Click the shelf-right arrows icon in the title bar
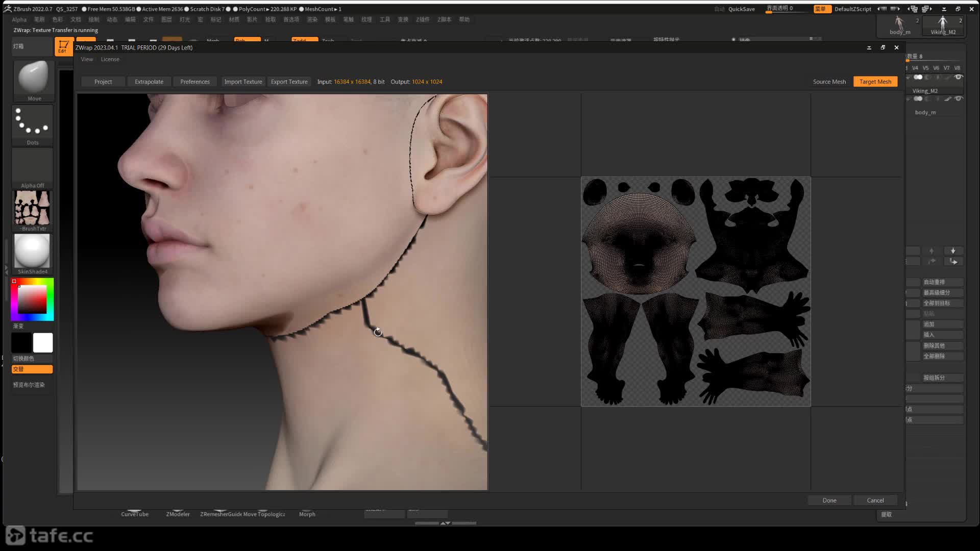The width and height of the screenshot is (980, 551). [x=895, y=9]
